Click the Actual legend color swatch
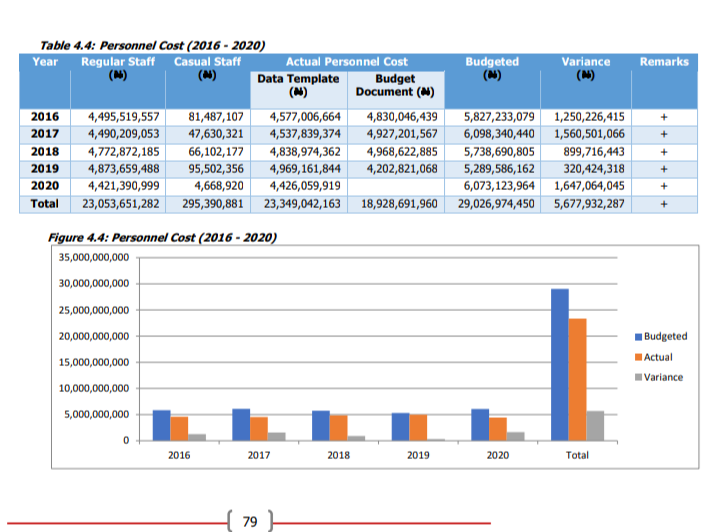 coord(638,357)
